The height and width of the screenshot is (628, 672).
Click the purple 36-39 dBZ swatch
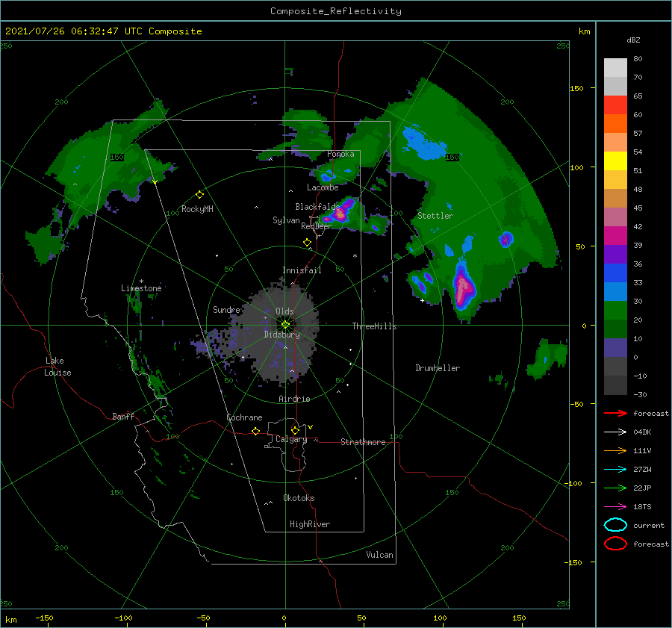point(615,254)
